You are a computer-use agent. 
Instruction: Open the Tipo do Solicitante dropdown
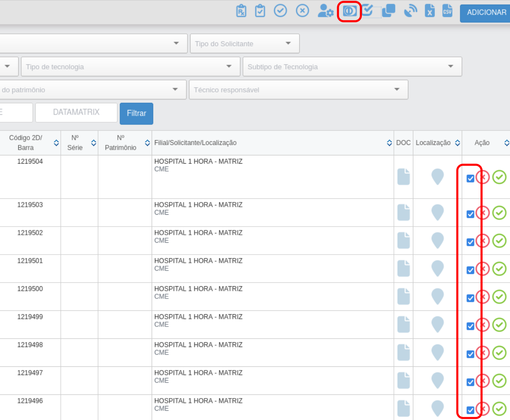coord(245,44)
